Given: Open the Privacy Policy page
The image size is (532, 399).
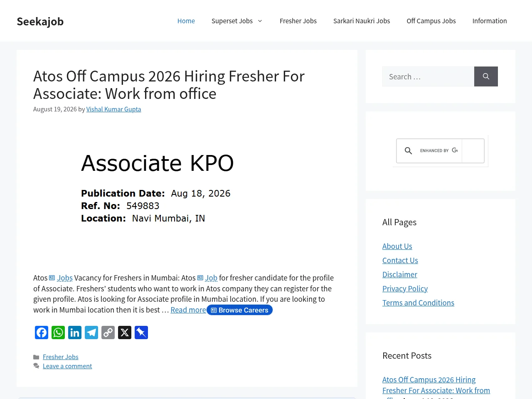Looking at the screenshot, I should pyautogui.click(x=405, y=288).
